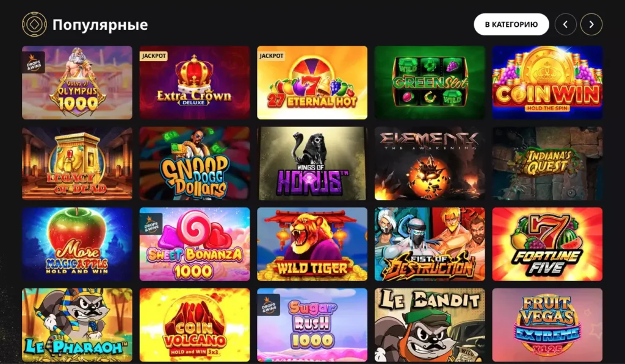The image size is (625, 364).
Task: Launch Coin Win Hold the Spin
Action: tap(547, 82)
